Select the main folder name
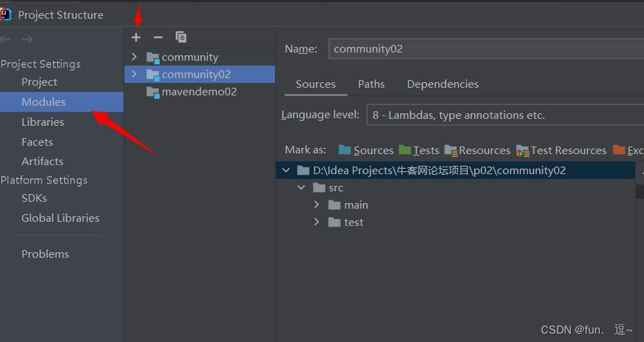Image resolution: width=644 pixels, height=342 pixels. coord(356,205)
